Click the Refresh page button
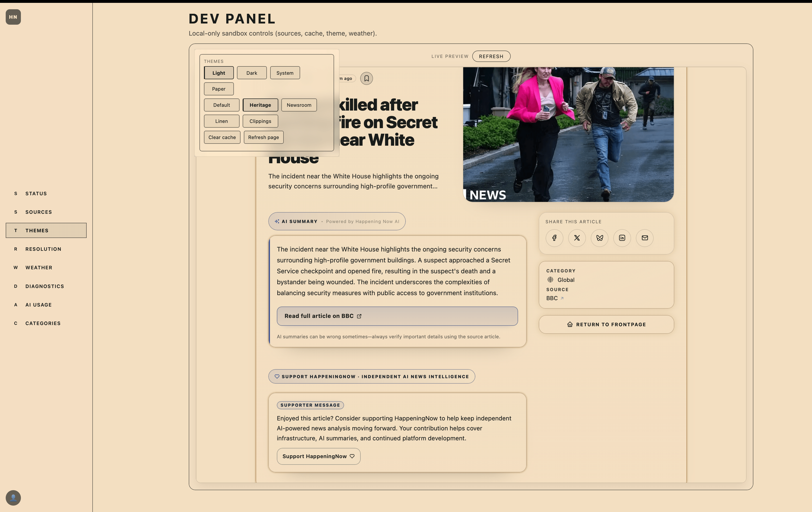 pos(264,138)
